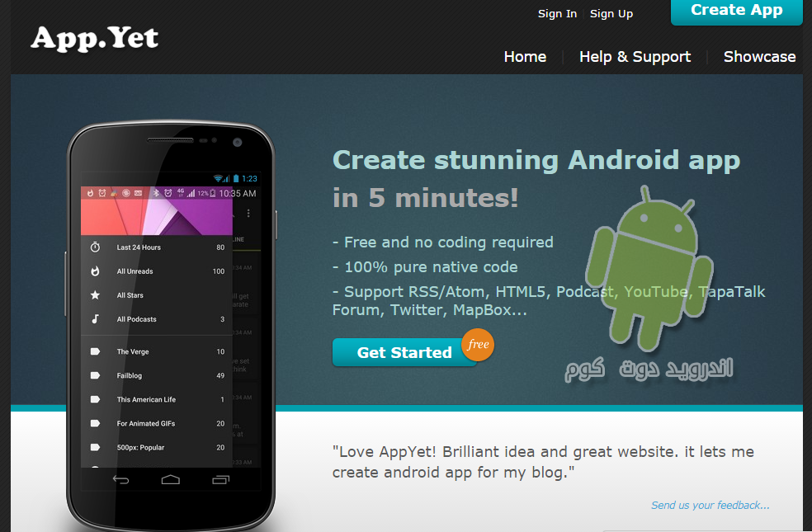Screen dimensions: 812x532
Task: Tap the phone's back arrow navigation icon
Action: point(121,480)
